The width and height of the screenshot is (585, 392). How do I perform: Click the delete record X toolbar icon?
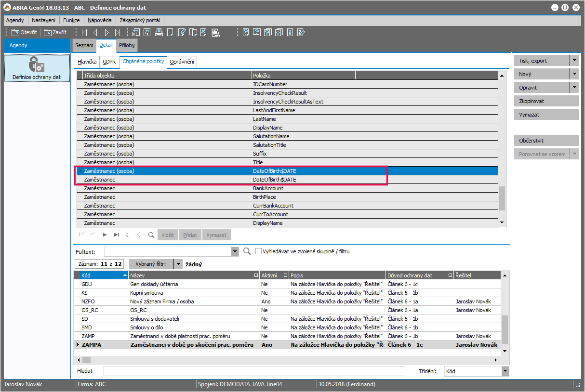[204, 33]
